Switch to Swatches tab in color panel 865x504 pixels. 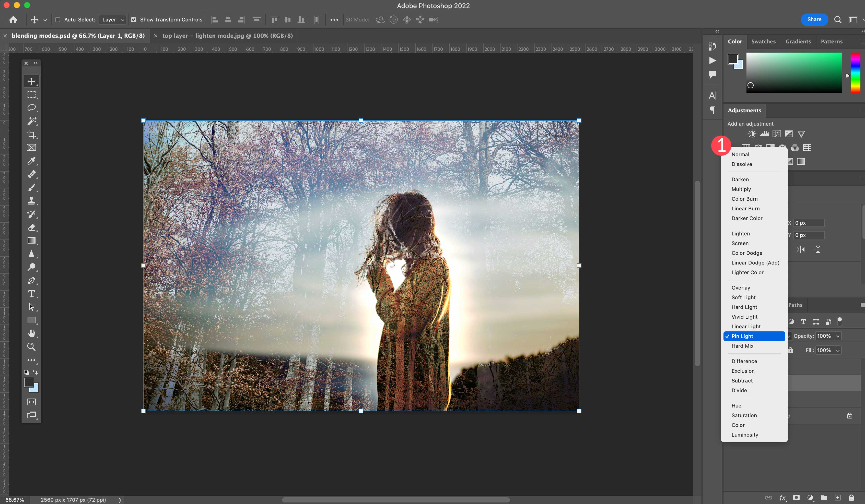(764, 41)
